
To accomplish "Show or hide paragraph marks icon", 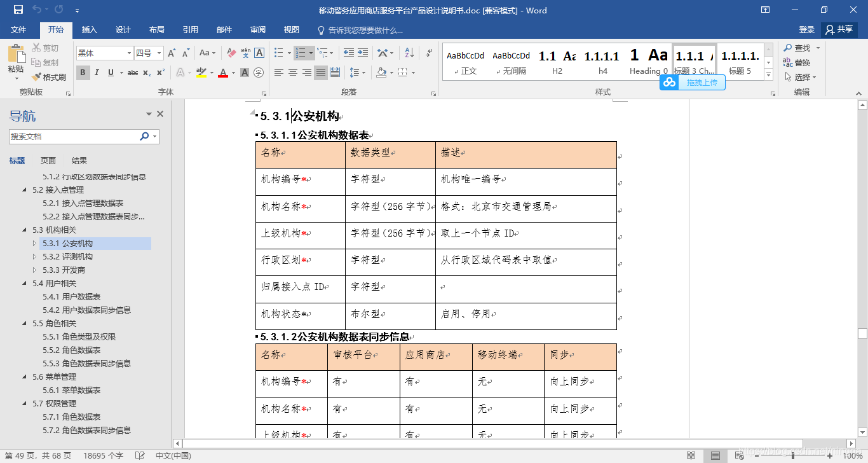I will pyautogui.click(x=430, y=53).
